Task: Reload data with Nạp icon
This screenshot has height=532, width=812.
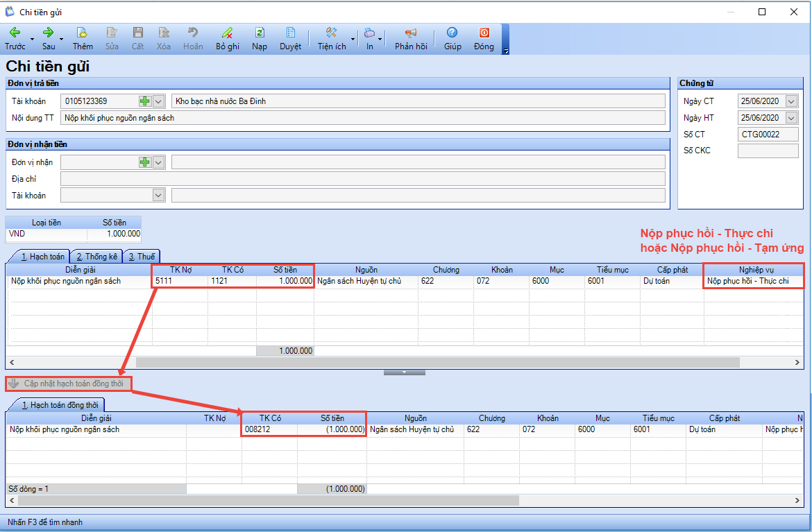Action: point(260,33)
